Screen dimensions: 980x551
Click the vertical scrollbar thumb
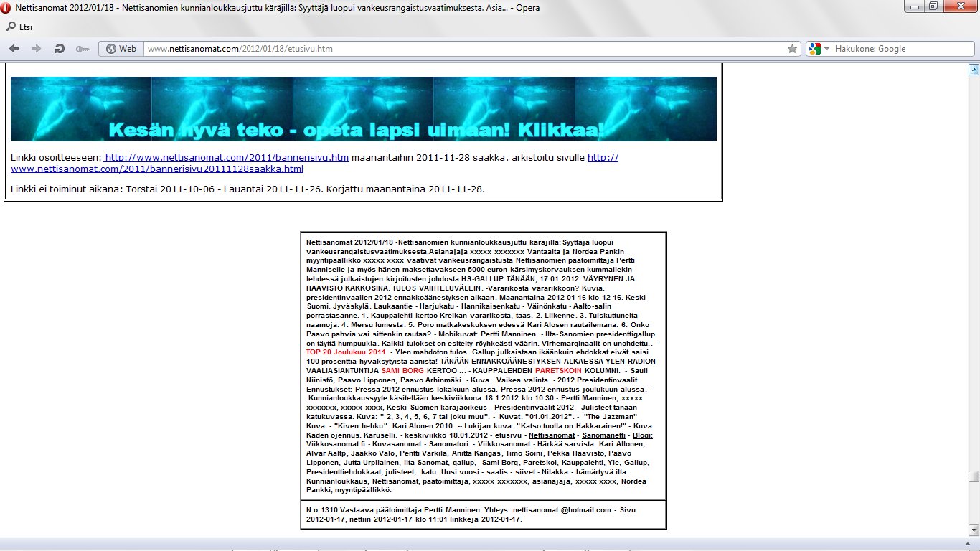(974, 476)
